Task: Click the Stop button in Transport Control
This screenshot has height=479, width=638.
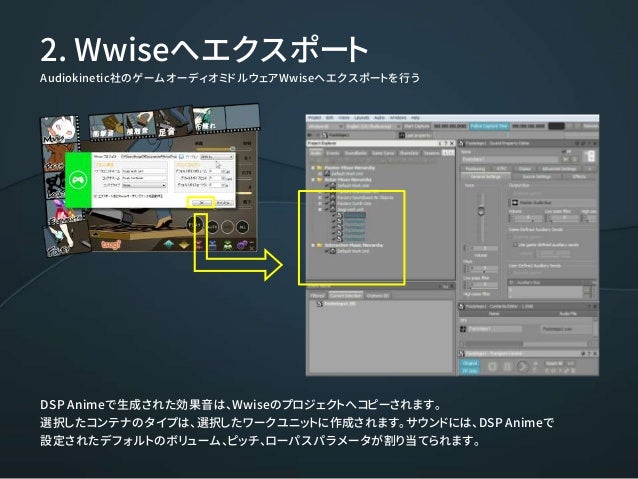Action: click(492, 367)
